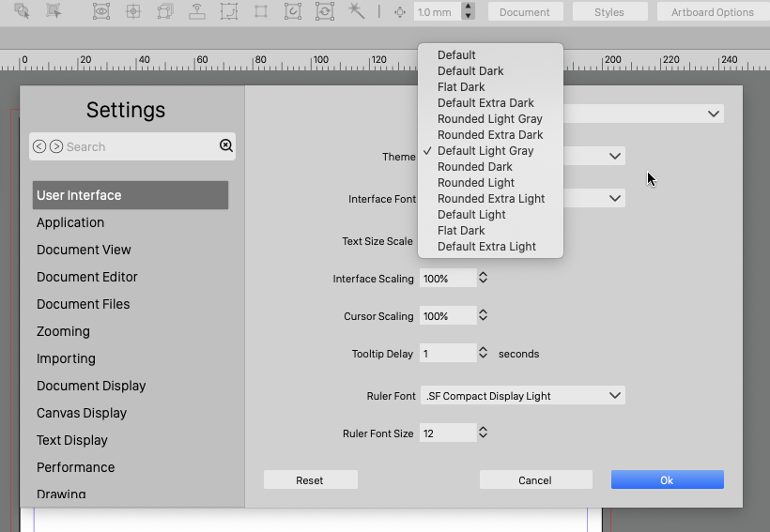Click the eye-in-frame toolbar icon

101,11
